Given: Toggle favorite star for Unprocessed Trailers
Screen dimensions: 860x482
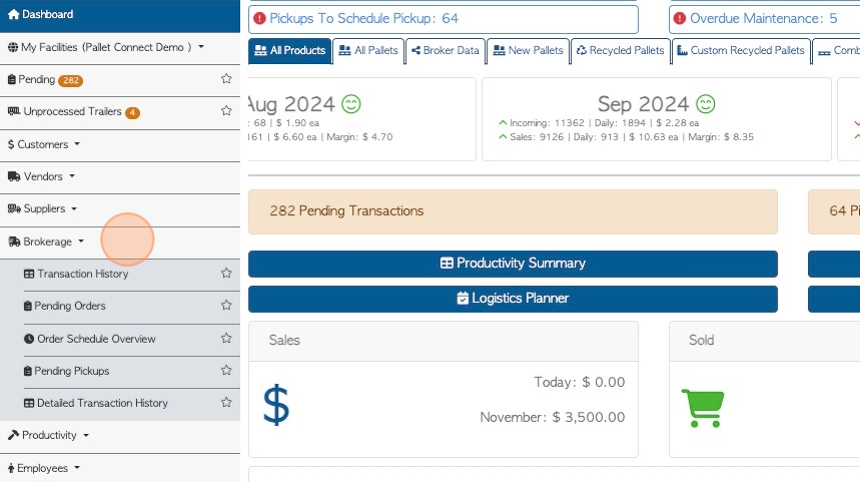Looking at the screenshot, I should click(226, 111).
